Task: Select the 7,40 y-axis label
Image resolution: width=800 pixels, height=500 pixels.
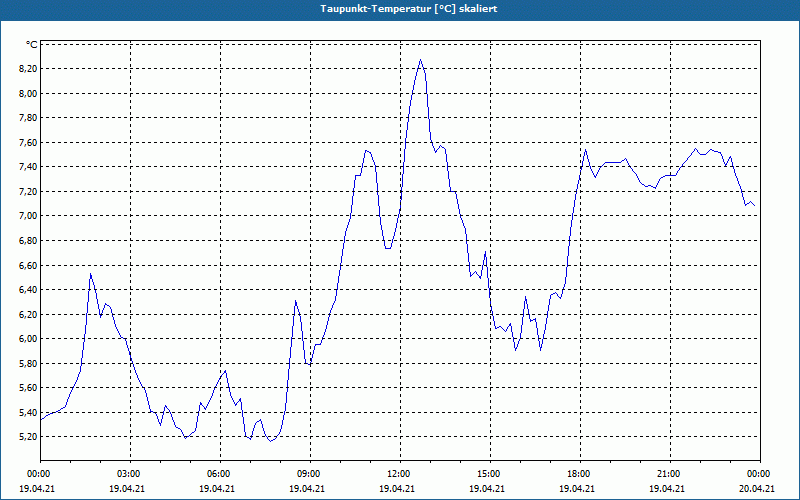Action: [x=28, y=167]
